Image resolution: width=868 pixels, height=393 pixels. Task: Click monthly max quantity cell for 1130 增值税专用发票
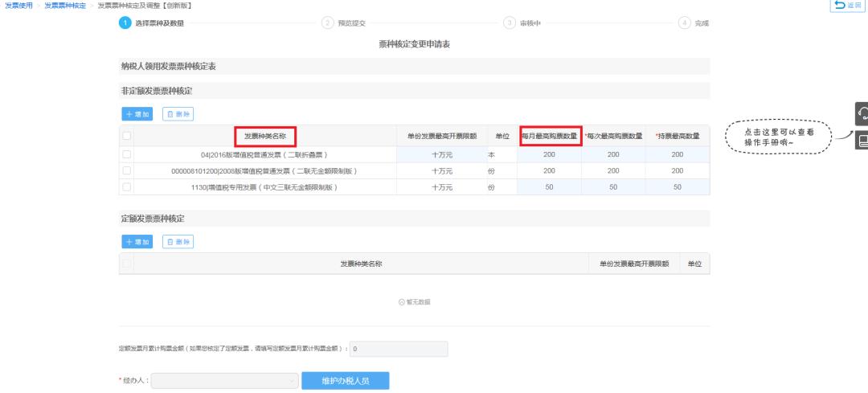click(550, 187)
